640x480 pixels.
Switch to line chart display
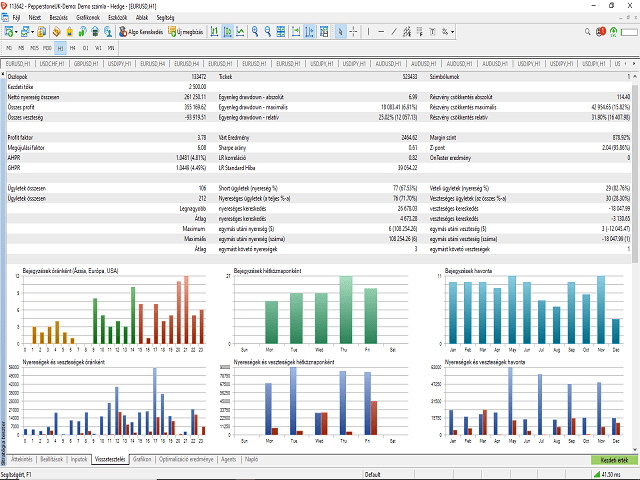pos(241,32)
